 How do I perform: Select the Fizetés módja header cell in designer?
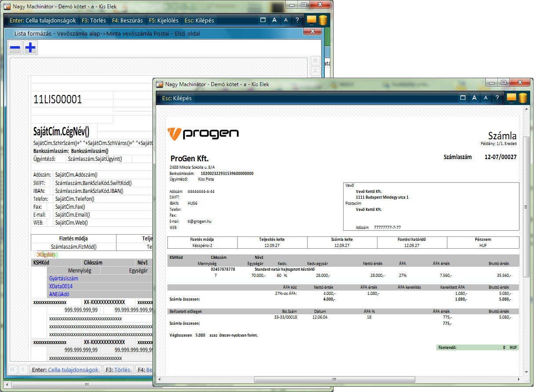click(74, 239)
